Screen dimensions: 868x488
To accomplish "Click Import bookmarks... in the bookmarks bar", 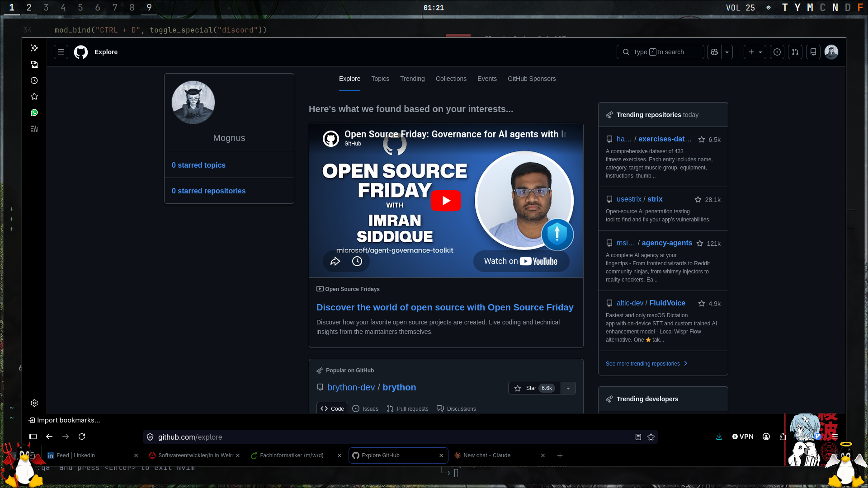I will 64,420.
